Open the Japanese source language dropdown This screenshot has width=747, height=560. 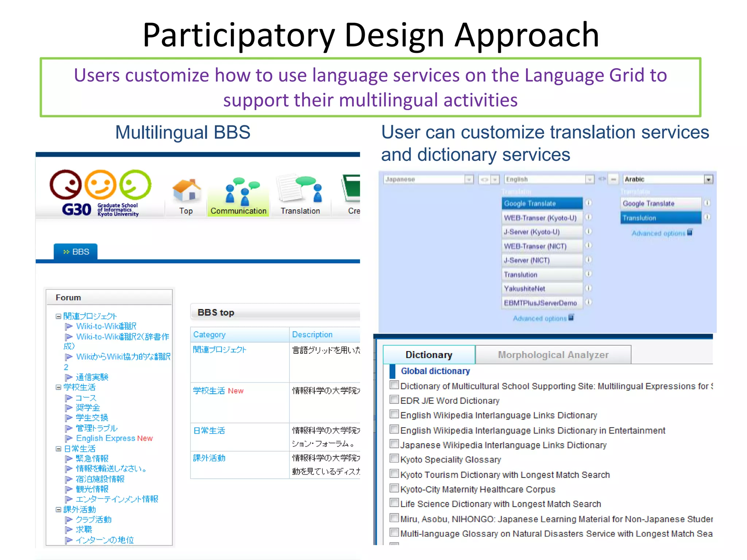pos(469,179)
